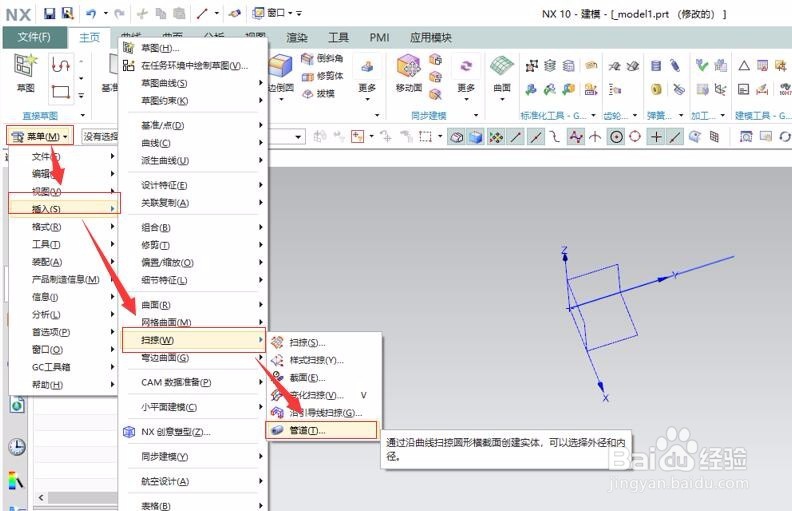Expand the 帮助(H) submenu

[64, 385]
